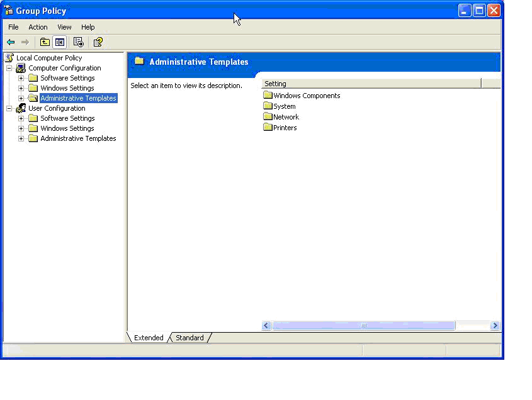Screen dimensions: 532x400
Task: Click folder icon of Windows Components
Action: click(x=268, y=95)
